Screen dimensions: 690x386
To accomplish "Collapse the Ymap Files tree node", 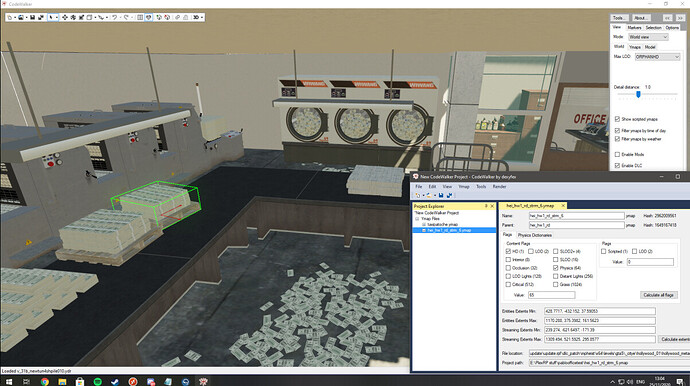I will tap(417, 219).
